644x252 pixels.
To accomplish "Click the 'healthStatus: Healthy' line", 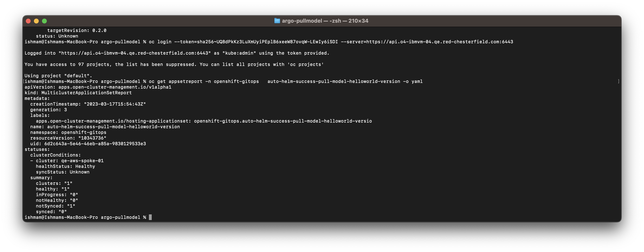I will pyautogui.click(x=65, y=166).
